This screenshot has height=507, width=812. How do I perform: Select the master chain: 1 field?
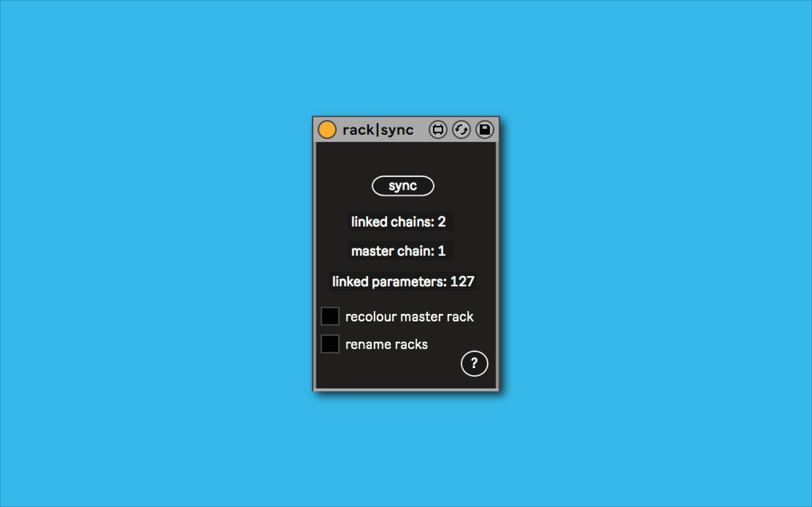[400, 251]
